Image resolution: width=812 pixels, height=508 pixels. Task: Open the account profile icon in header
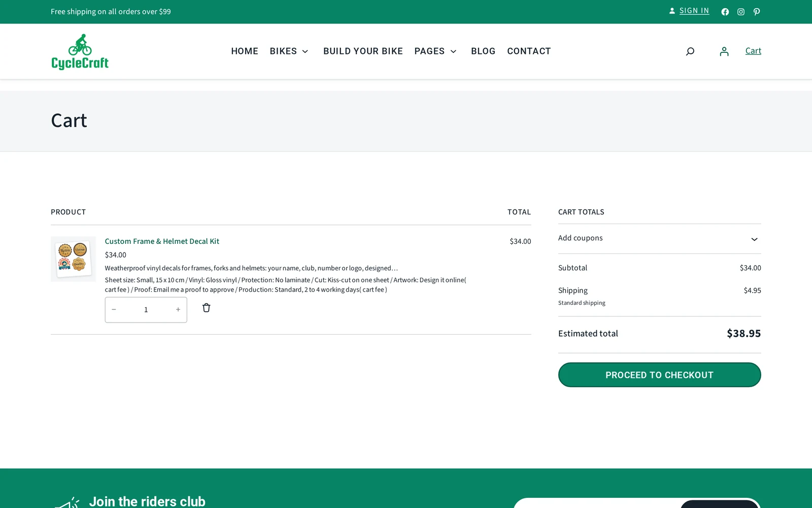pos(724,51)
